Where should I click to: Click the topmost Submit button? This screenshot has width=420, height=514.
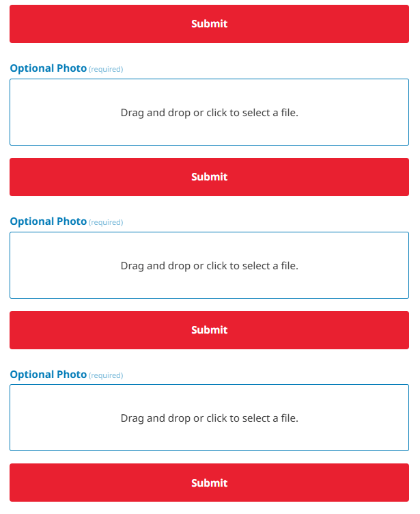click(x=209, y=24)
